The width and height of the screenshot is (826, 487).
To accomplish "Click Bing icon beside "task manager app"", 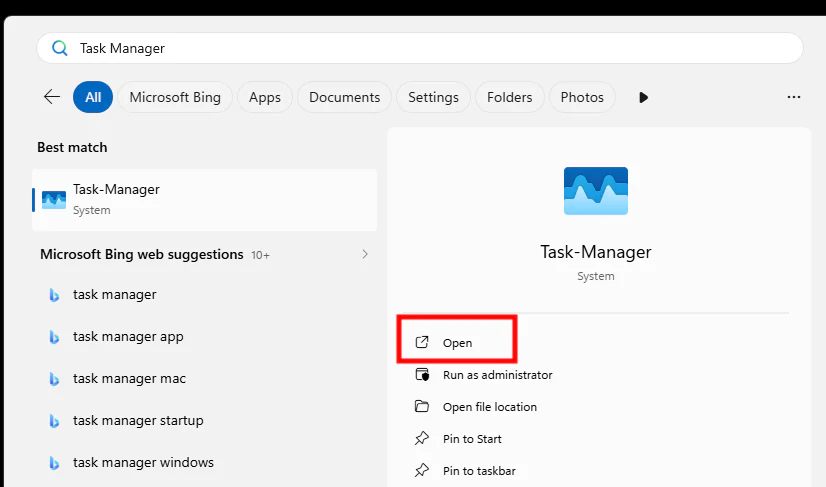I will point(54,337).
